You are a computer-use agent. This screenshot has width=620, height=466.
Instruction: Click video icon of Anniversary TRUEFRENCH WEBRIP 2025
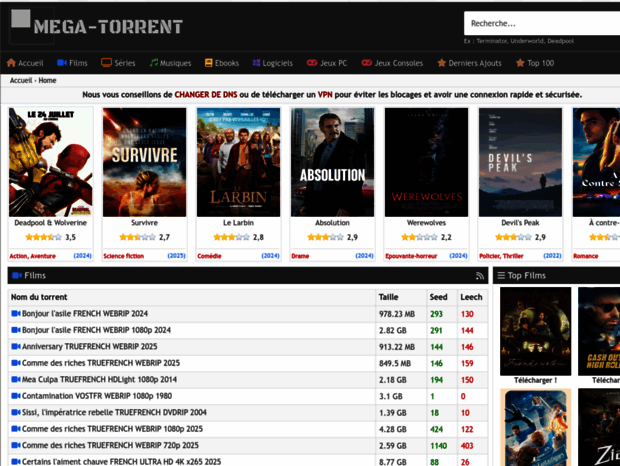[x=16, y=347]
